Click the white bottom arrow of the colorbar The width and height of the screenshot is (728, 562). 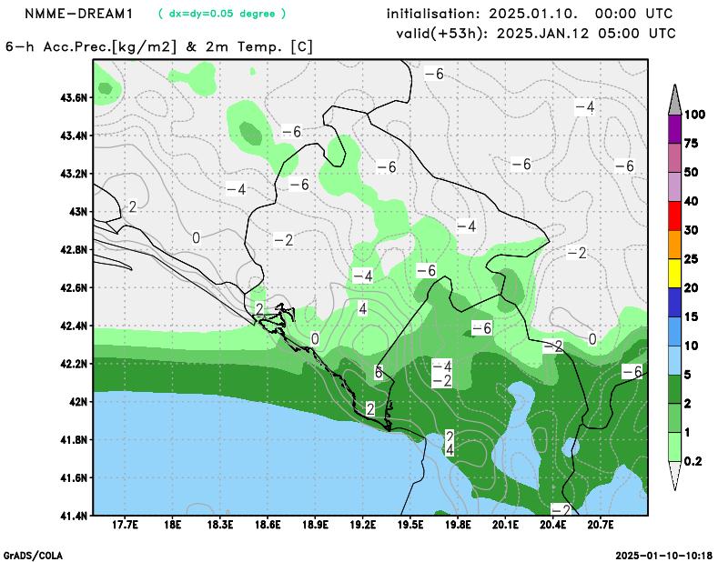674,476
